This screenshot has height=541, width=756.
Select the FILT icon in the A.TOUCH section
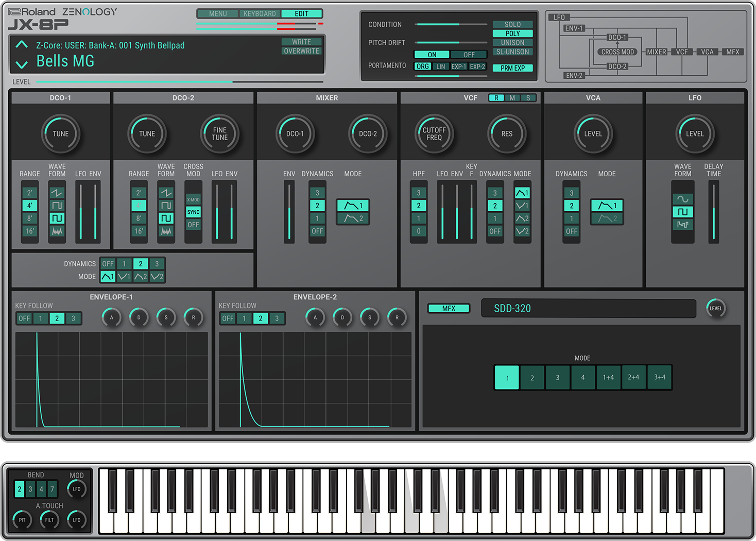[49, 520]
